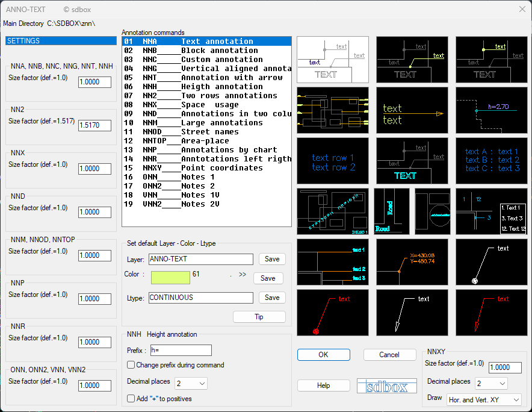
Task: Focus the NNP size factor field
Action: click(94, 299)
